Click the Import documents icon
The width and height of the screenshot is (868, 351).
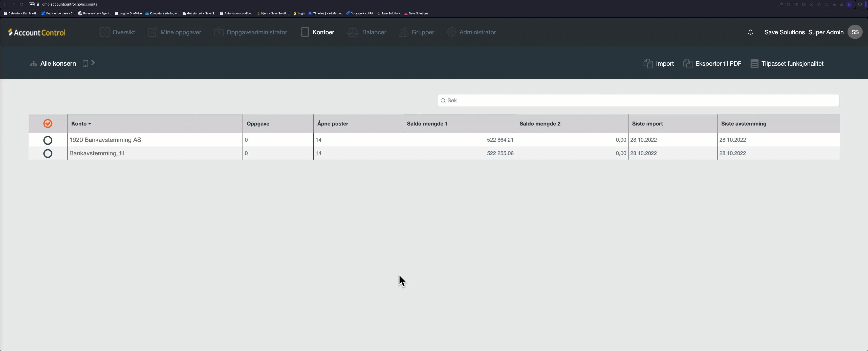pyautogui.click(x=648, y=64)
